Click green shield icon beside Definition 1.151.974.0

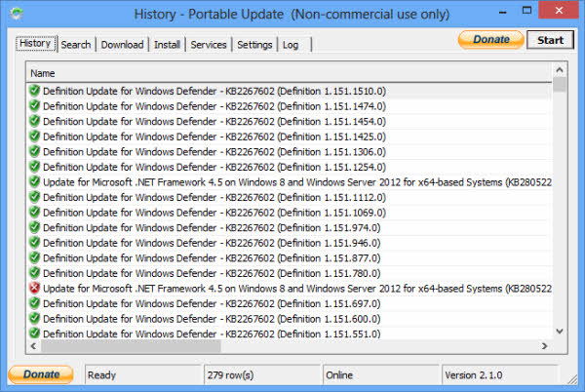pos(34,227)
